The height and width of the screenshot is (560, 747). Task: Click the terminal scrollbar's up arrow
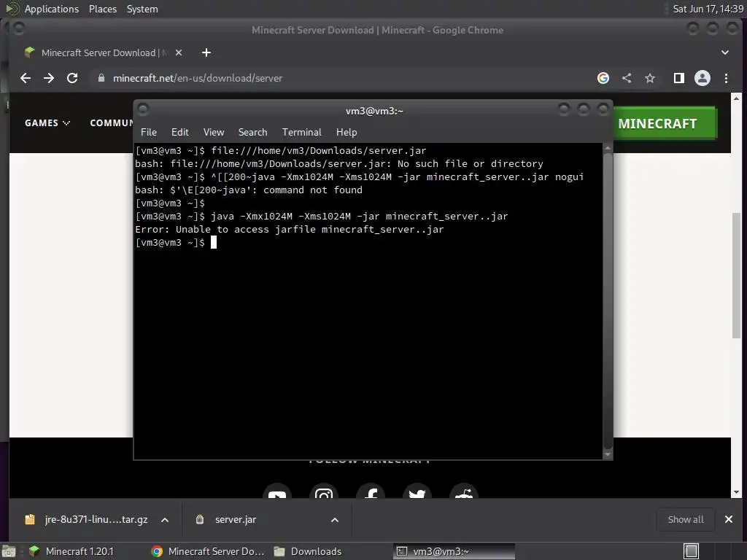click(x=608, y=148)
